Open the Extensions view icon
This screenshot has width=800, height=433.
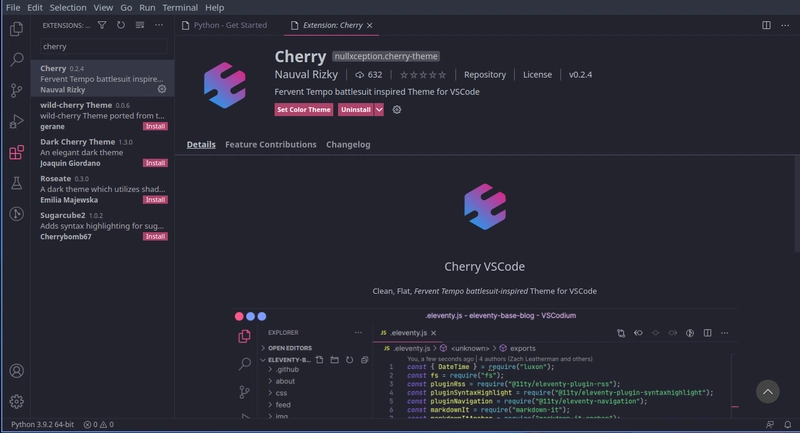click(x=16, y=152)
